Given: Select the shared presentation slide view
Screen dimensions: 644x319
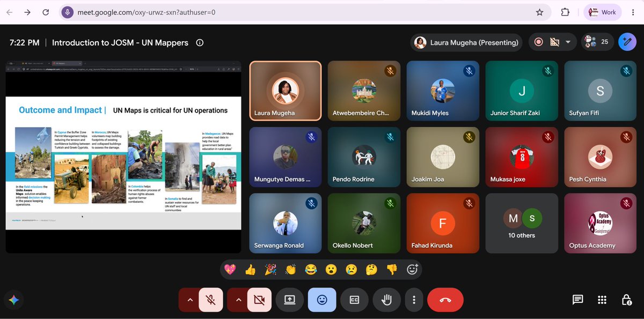Looking at the screenshot, I should tap(123, 157).
